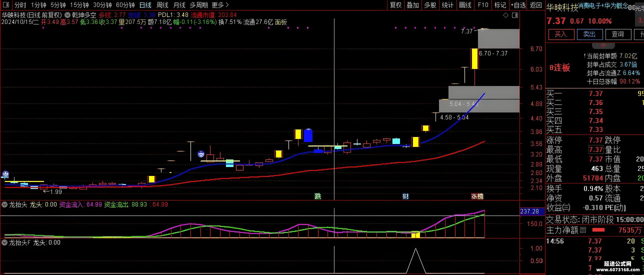Click the red 涨榜 marker below chart
644x275 pixels.
(x=477, y=196)
